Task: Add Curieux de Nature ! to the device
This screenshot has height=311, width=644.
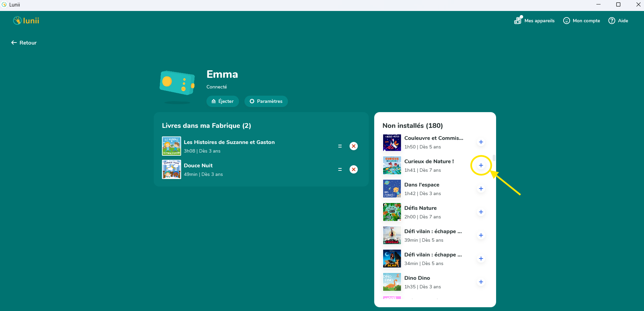Action: (x=481, y=165)
